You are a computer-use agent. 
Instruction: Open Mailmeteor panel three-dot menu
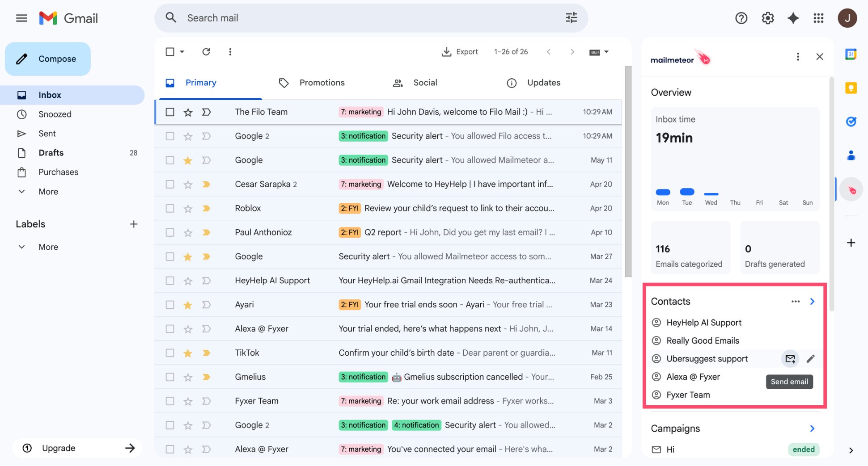[798, 57]
